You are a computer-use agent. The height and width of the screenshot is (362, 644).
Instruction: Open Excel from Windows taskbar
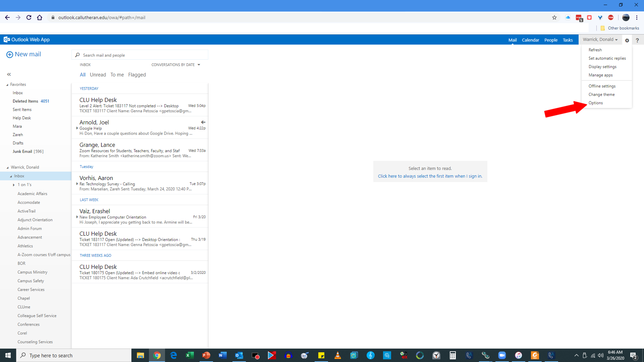click(189, 355)
